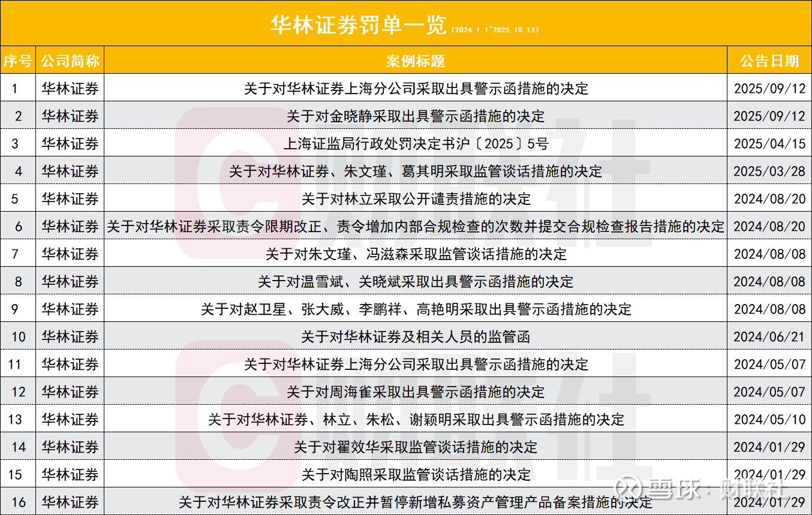Click the 2024/05/07 date in row 11
Image resolution: width=812 pixels, height=515 pixels.
tap(770, 365)
